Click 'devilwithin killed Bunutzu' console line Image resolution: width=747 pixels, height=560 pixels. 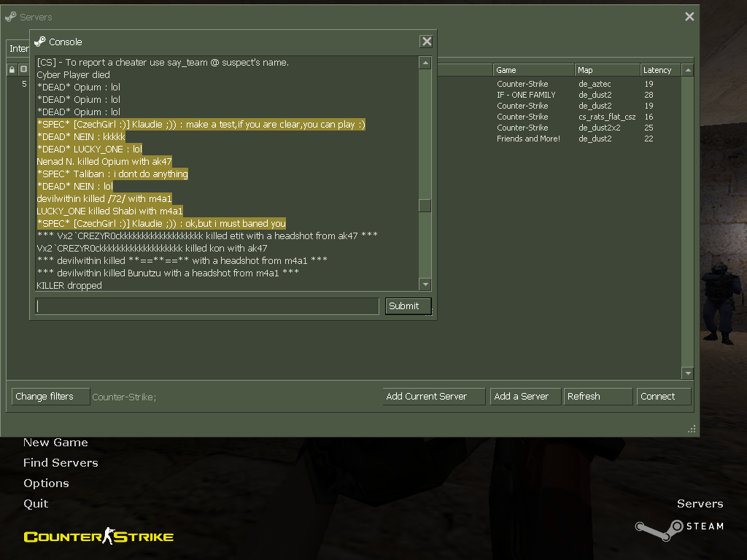[x=168, y=273]
